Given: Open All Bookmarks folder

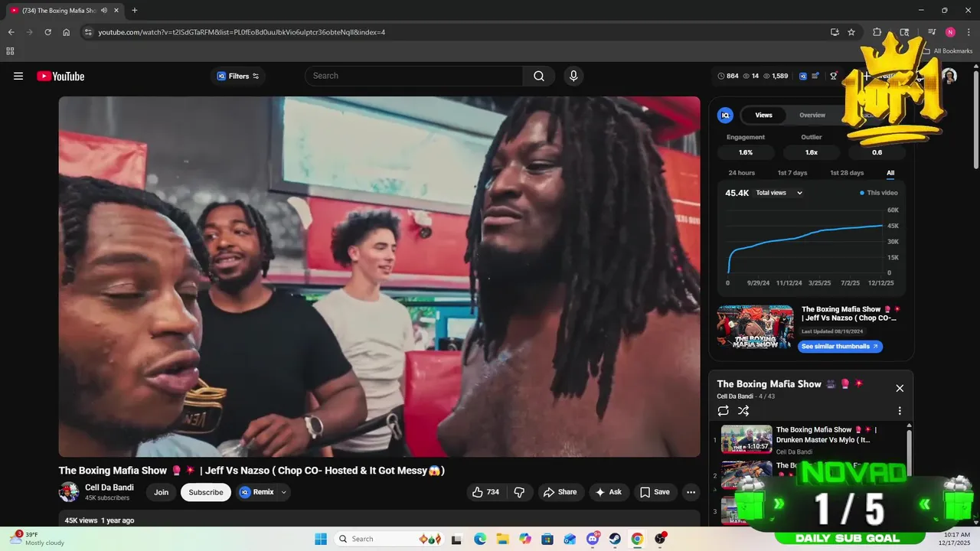Looking at the screenshot, I should [947, 51].
